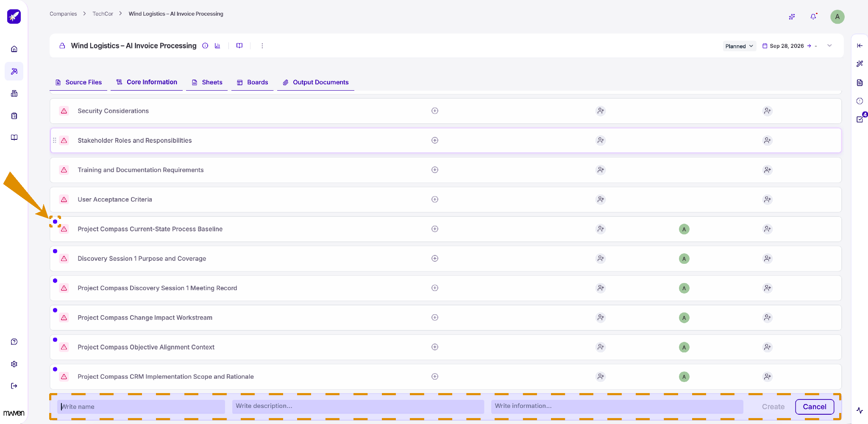Open the tasks icon with badge 4
Viewport: 868px width, 424px height.
click(x=860, y=119)
